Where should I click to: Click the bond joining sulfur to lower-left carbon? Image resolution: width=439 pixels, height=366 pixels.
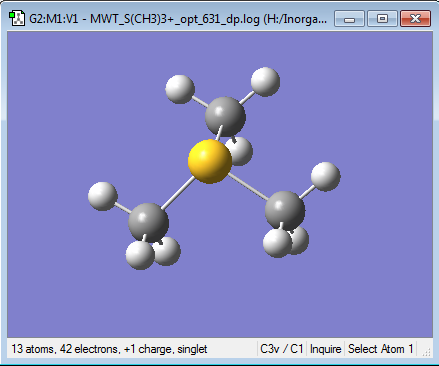(178, 193)
